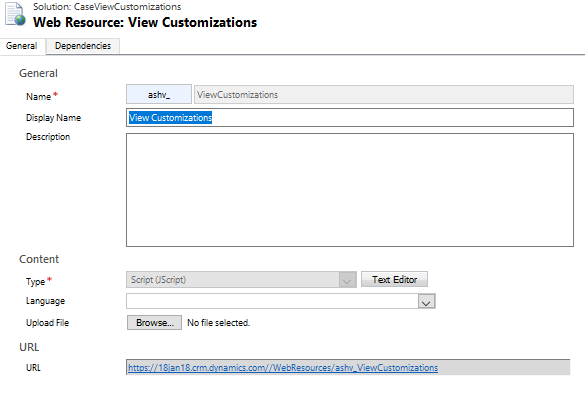Switch to the General tab
The width and height of the screenshot is (585, 395).
pyautogui.click(x=22, y=46)
